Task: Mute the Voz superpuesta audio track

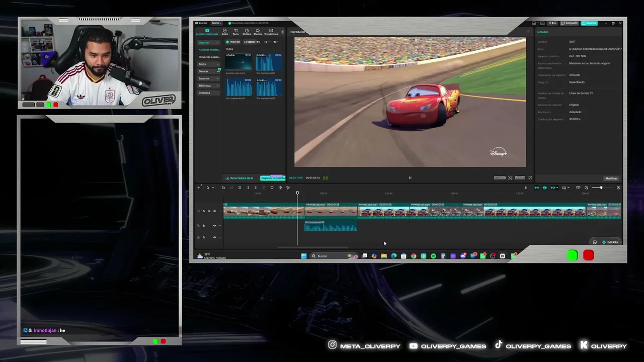Action: (x=215, y=226)
